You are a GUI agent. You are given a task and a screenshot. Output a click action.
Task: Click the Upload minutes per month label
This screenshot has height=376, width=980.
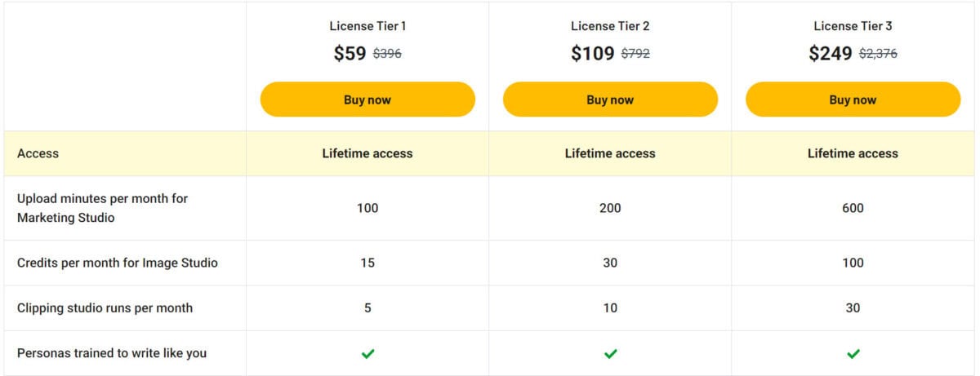(x=103, y=208)
